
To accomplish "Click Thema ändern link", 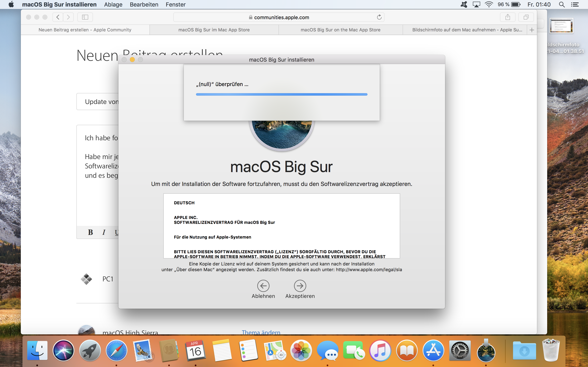I will [261, 332].
